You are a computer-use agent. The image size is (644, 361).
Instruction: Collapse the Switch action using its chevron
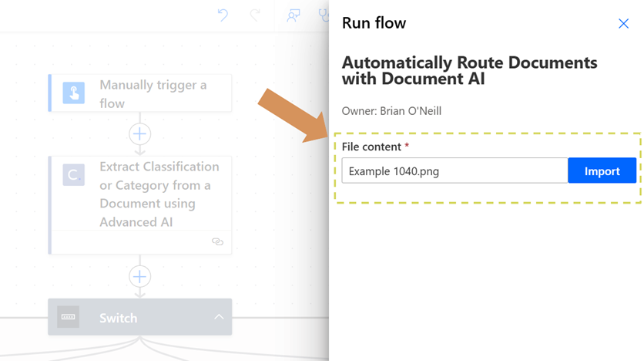coord(219,317)
